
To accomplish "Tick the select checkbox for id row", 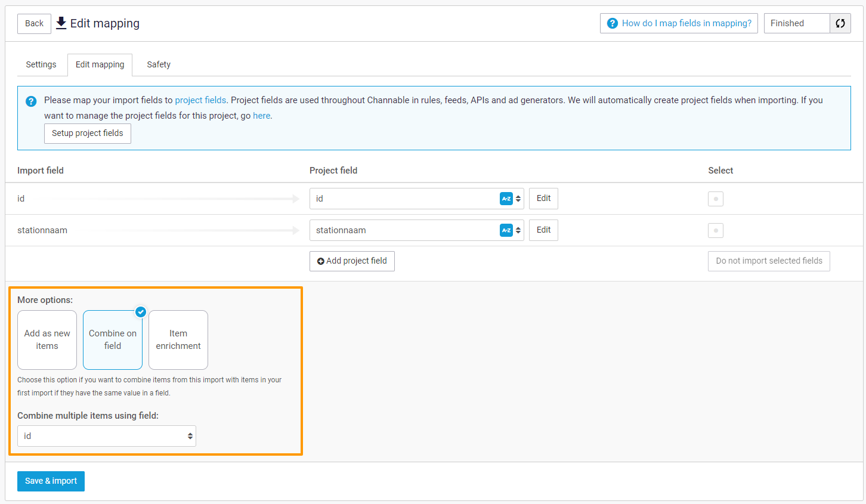I will click(715, 199).
